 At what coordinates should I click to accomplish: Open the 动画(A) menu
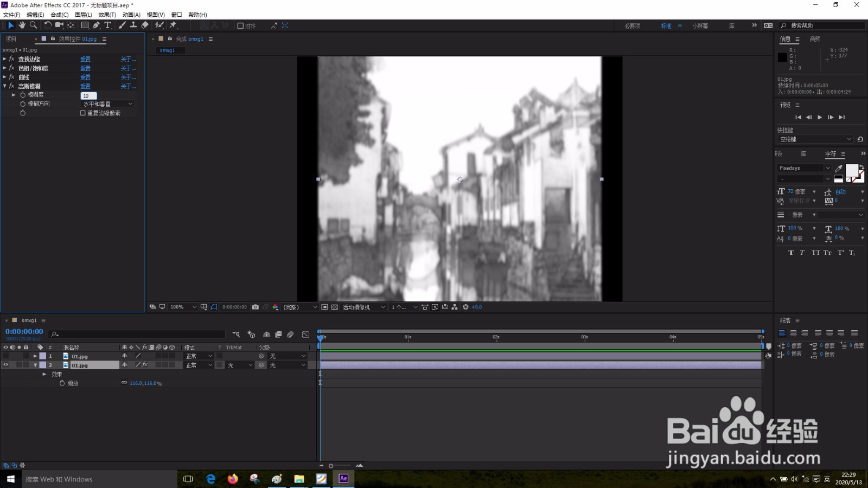pos(131,15)
